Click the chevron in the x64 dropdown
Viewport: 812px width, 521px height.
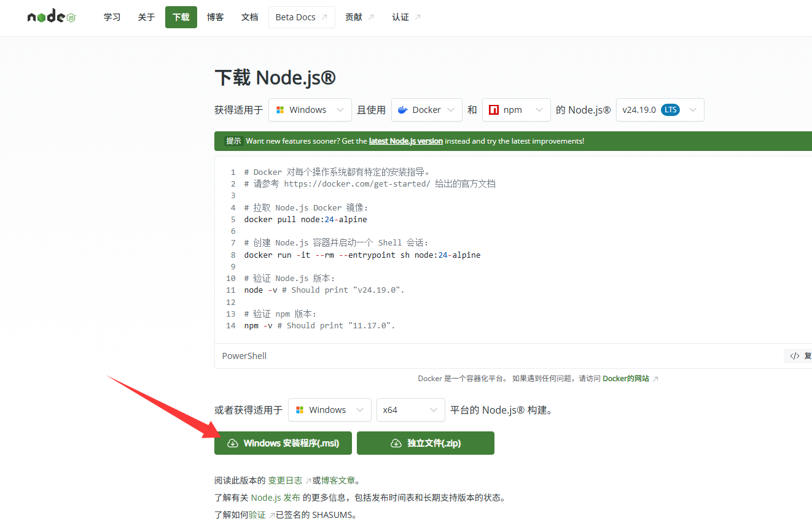(x=434, y=410)
